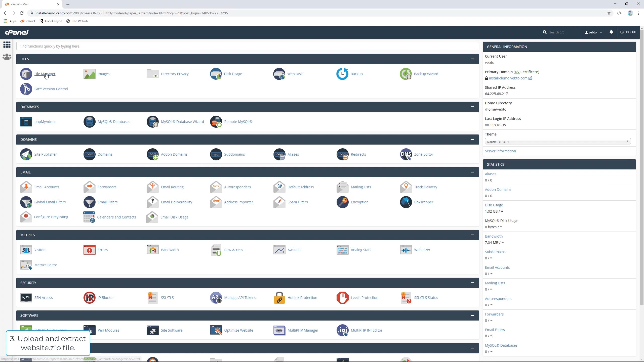Collapse the Email section

click(x=472, y=172)
